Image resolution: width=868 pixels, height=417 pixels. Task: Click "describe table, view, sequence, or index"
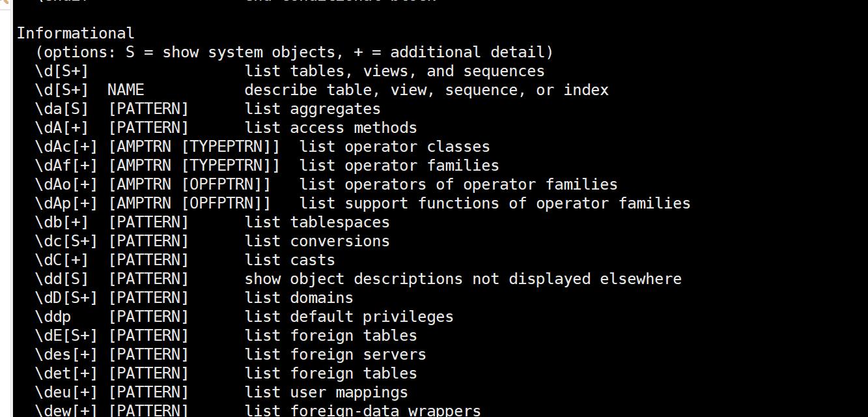coord(427,90)
